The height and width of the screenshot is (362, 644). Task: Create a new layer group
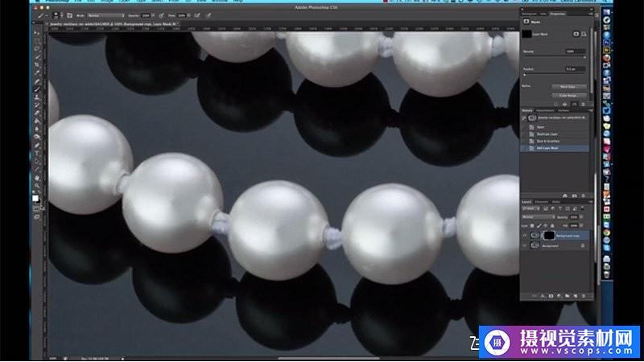(568, 296)
